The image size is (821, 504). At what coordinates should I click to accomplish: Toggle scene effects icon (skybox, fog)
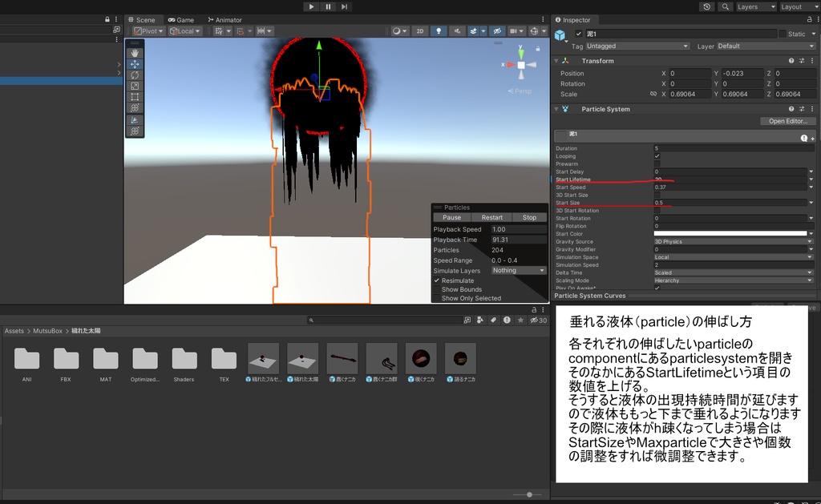473,31
